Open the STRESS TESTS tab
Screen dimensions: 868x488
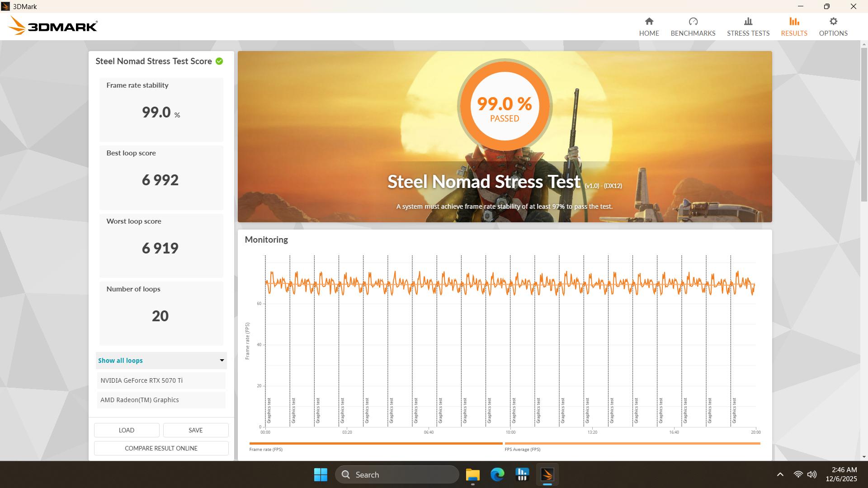pos(748,27)
